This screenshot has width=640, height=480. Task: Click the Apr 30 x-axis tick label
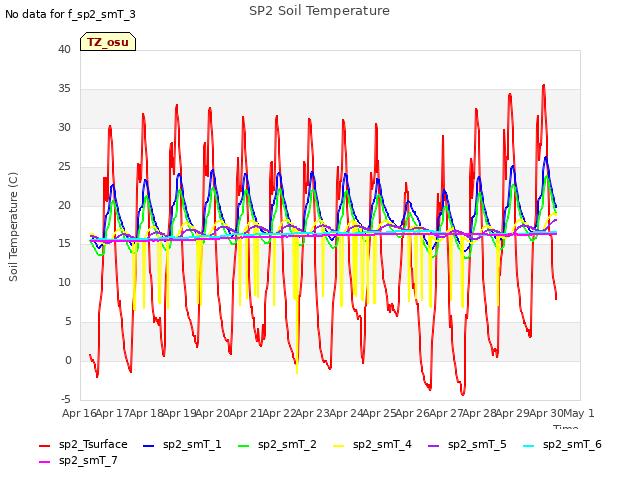(x=546, y=413)
